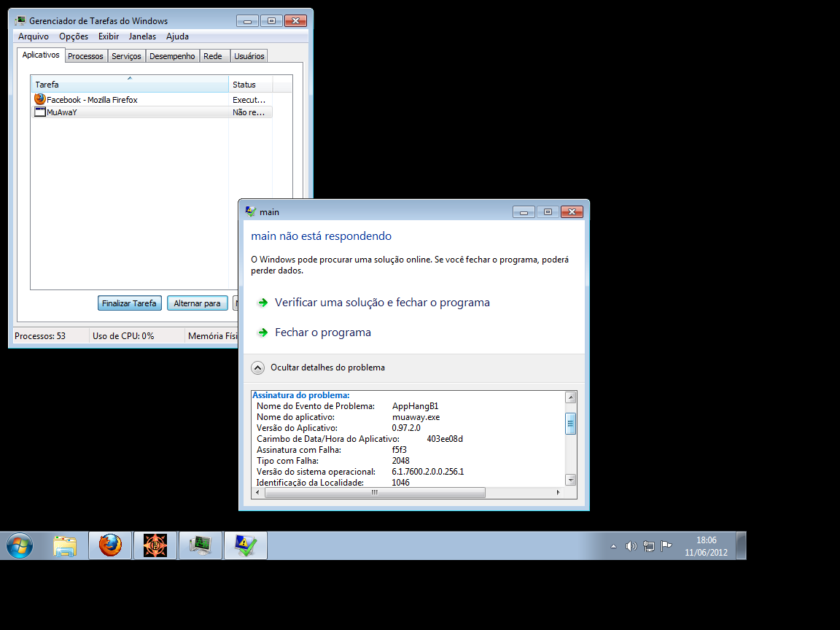840x630 pixels.
Task: Click the volume speaker tray icon
Action: tap(631, 546)
